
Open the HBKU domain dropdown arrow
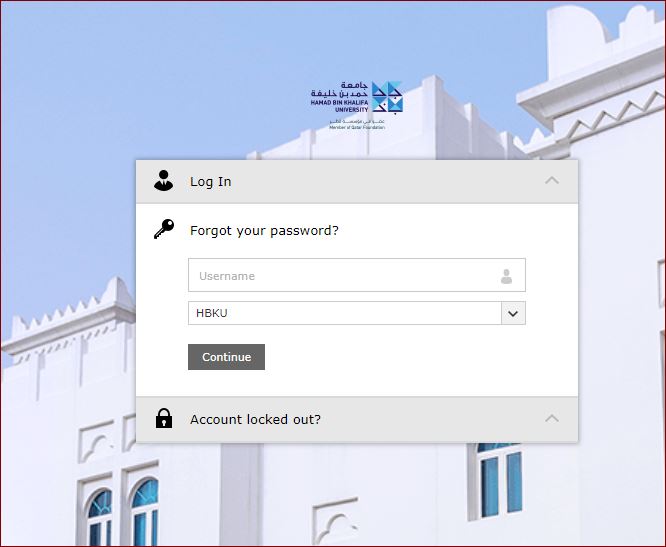coord(513,313)
